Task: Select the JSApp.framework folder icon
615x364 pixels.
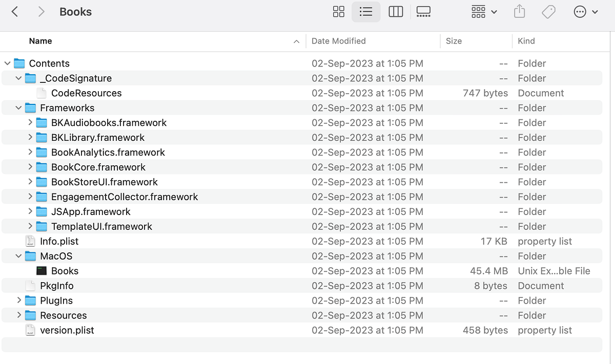Action: coord(42,212)
